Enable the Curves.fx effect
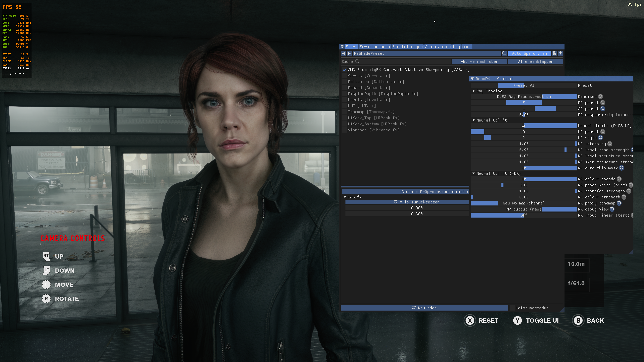Image resolution: width=644 pixels, height=362 pixels. coord(344,75)
